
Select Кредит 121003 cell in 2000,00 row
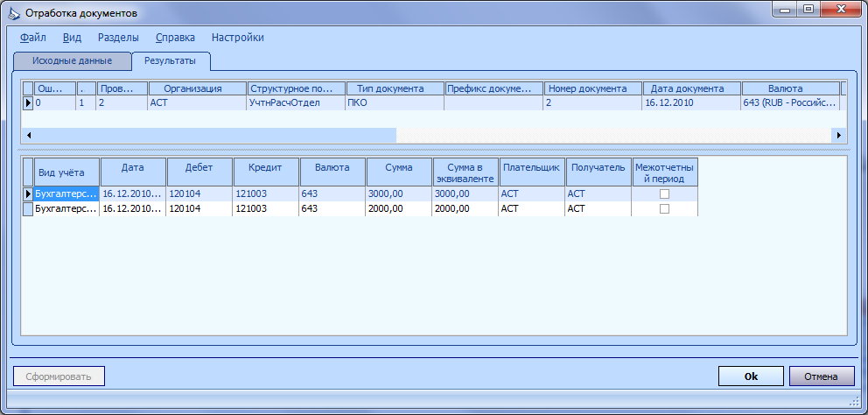tap(266, 209)
